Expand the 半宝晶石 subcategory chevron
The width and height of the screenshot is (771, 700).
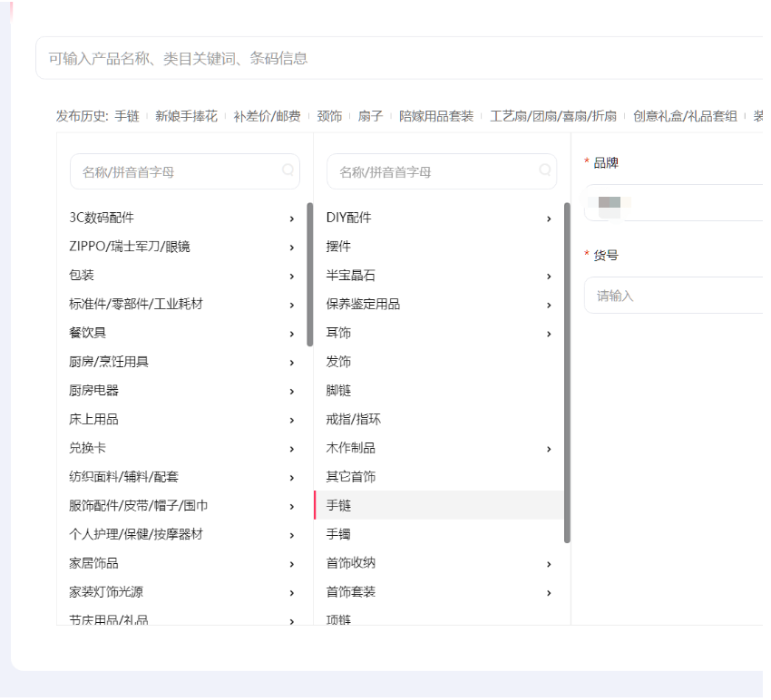tap(549, 277)
